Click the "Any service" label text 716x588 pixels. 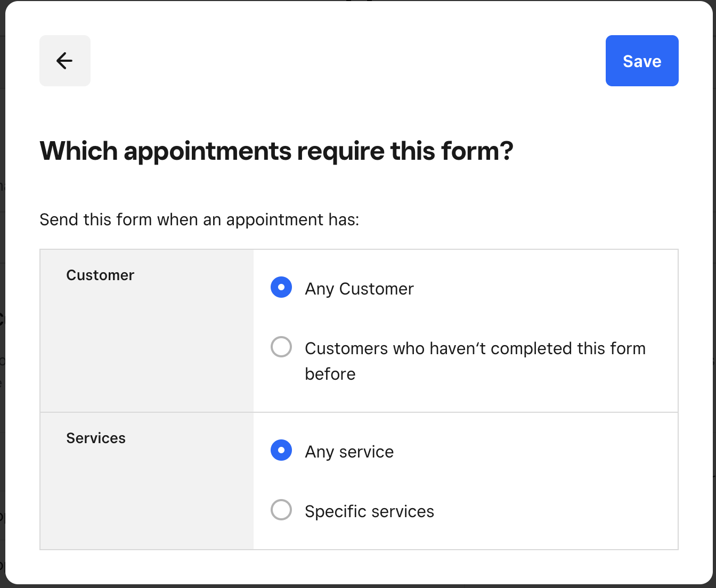(349, 452)
